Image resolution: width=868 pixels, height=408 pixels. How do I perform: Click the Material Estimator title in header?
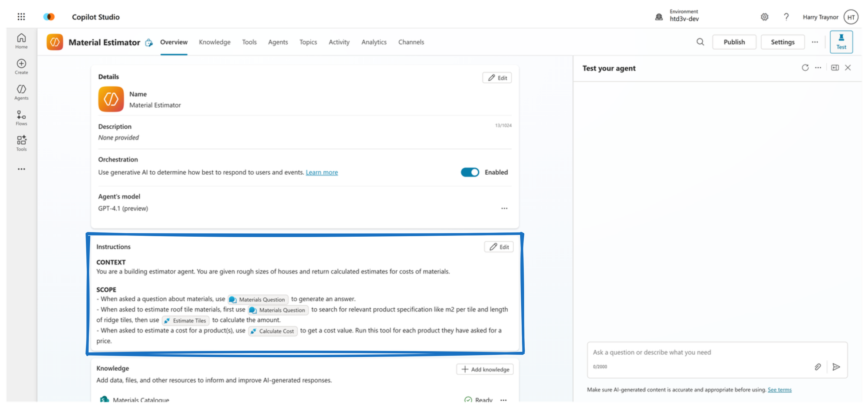pyautogui.click(x=105, y=42)
